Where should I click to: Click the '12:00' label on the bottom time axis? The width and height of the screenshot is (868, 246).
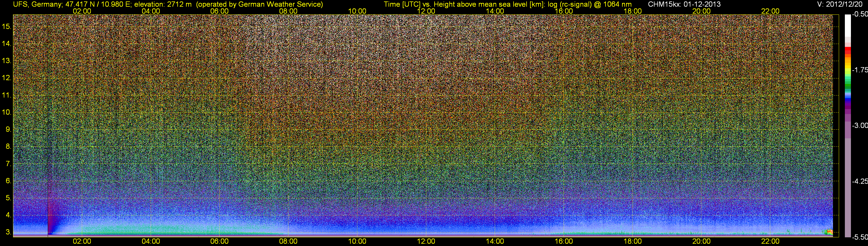(x=426, y=241)
